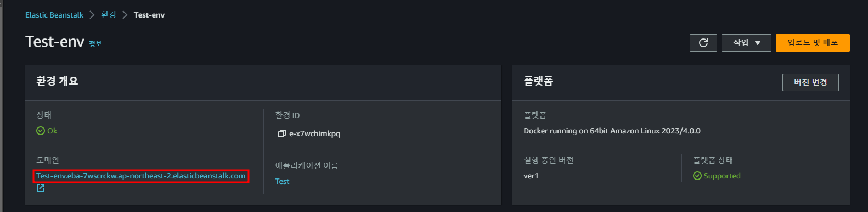Screen dimensions: 868x212
Task: Open domain via external link icon
Action: point(41,188)
